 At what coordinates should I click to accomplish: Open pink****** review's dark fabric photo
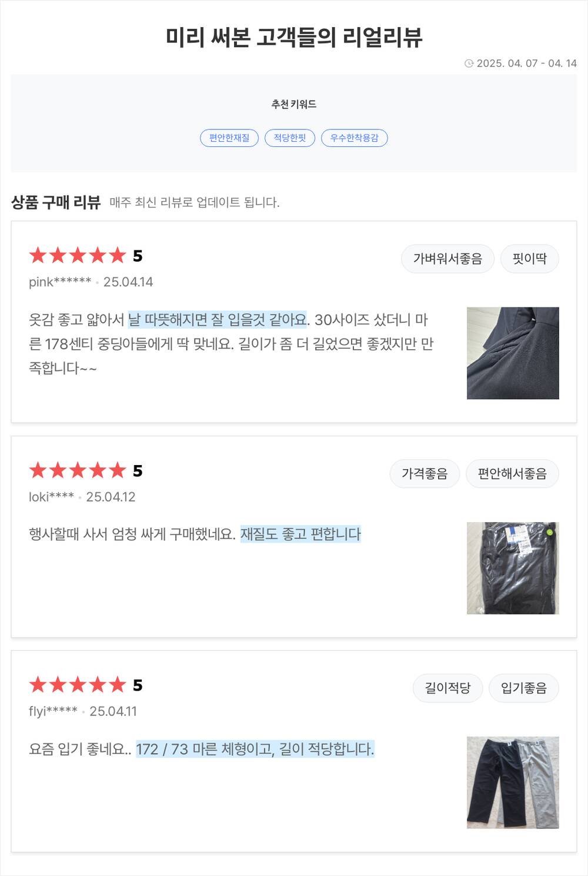pyautogui.click(x=513, y=353)
